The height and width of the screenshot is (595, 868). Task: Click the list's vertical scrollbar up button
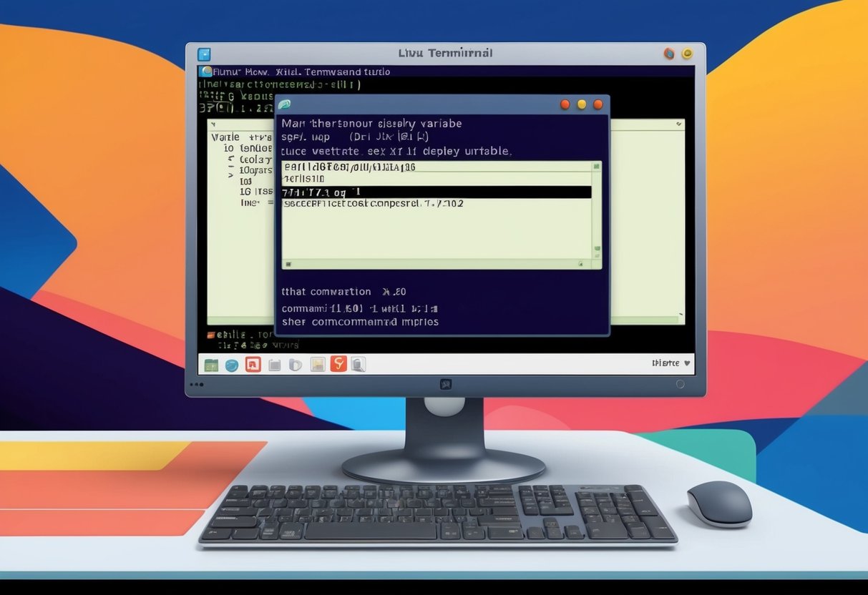click(596, 166)
